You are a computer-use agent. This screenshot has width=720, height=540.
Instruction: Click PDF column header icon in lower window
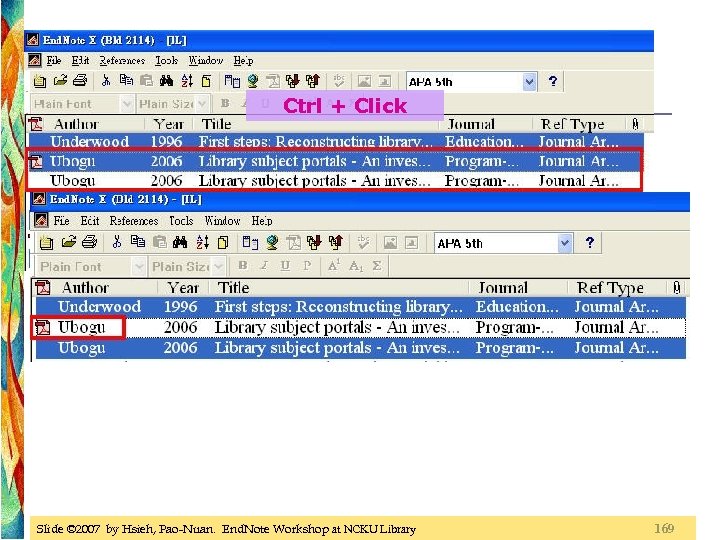click(x=43, y=288)
